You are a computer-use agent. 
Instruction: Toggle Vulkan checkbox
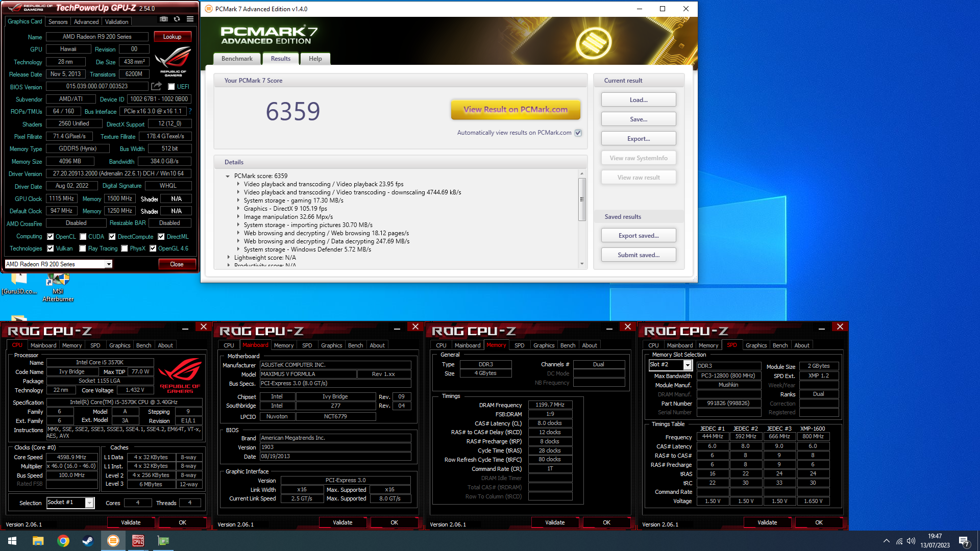(x=51, y=248)
